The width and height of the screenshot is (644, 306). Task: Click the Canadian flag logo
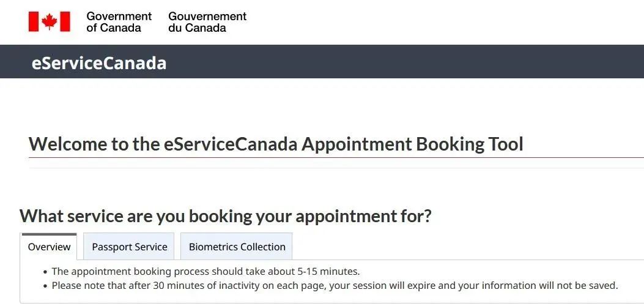(x=50, y=21)
